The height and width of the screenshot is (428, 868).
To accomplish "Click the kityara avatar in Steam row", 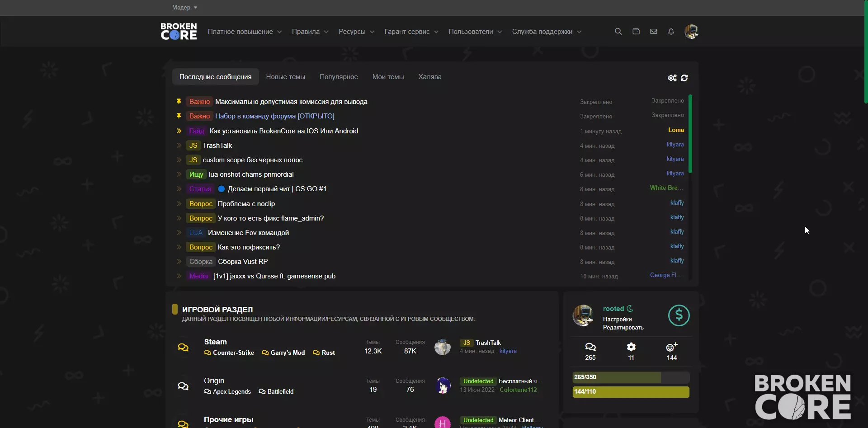I will click(443, 347).
